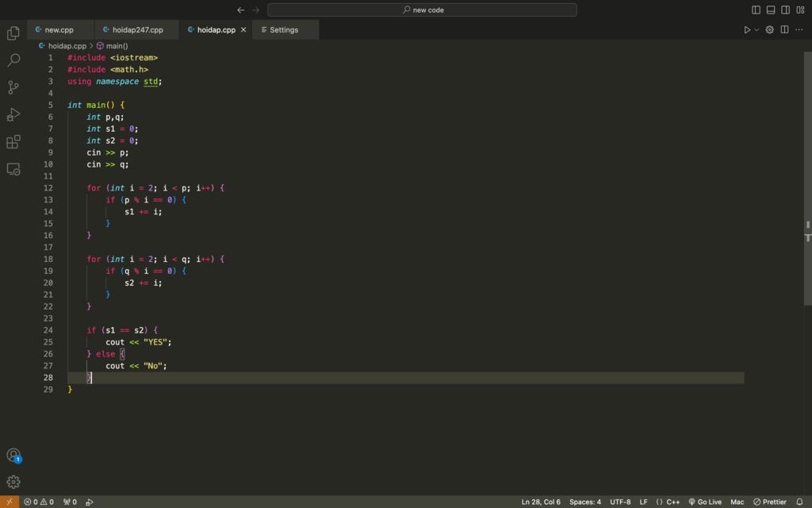Open the Search view in activity bar
Image resolution: width=812 pixels, height=508 pixels.
click(13, 60)
